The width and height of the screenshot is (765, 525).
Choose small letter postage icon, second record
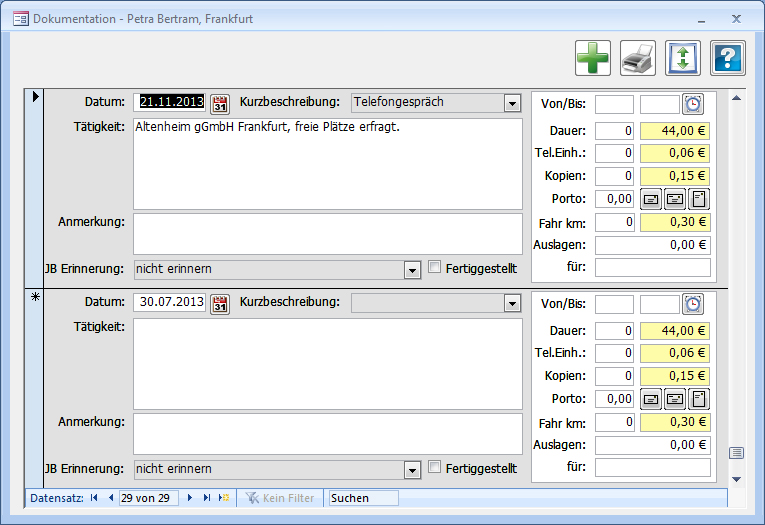pyautogui.click(x=651, y=399)
